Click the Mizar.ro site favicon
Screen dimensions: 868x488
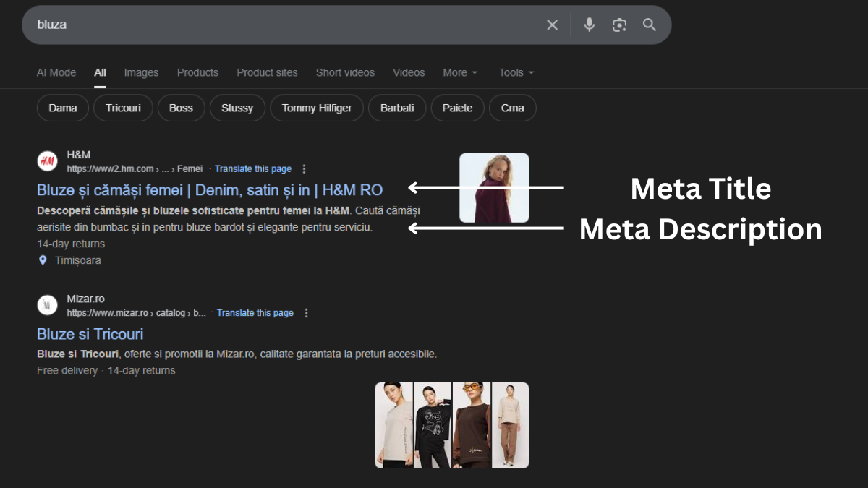point(47,305)
